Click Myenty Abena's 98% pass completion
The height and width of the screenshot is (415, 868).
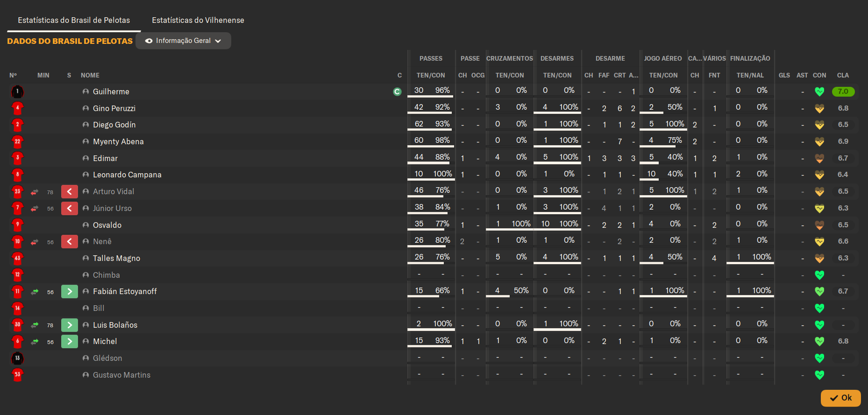442,140
